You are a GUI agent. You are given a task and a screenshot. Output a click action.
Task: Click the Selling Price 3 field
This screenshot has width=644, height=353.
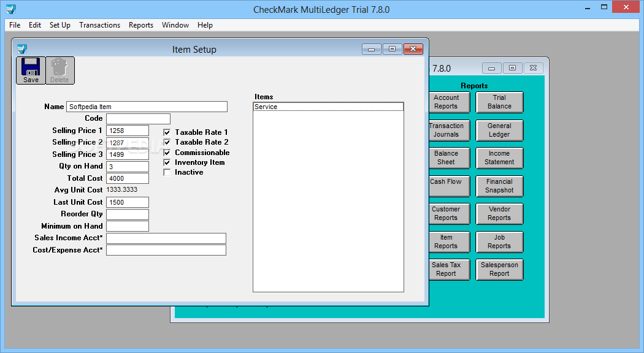pos(128,154)
